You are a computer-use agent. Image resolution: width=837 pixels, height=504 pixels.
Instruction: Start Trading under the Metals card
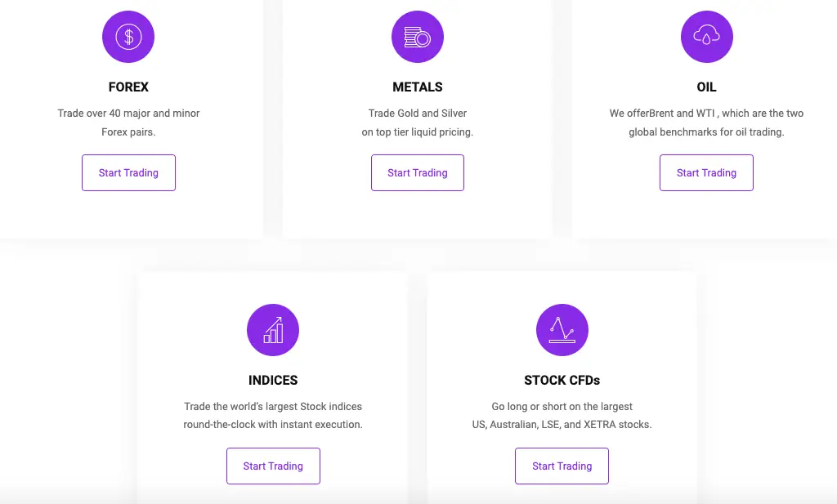(x=418, y=173)
